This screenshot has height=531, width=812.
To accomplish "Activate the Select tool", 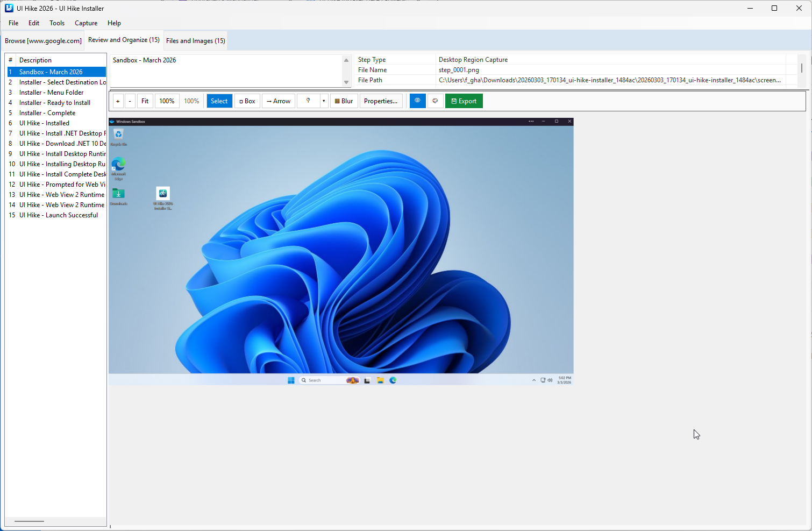I will tap(219, 101).
